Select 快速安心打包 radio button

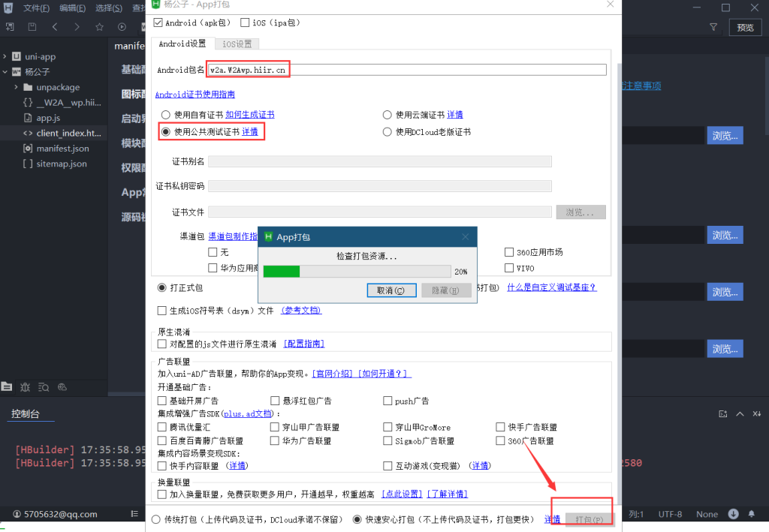coord(357,519)
